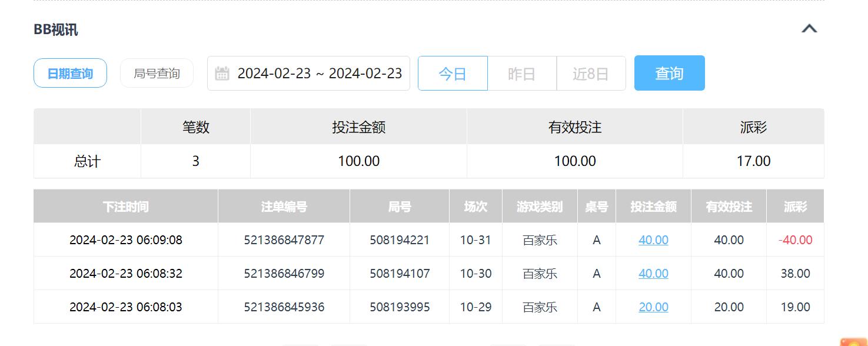Click round number 508194107
868x346 pixels.
click(x=400, y=274)
